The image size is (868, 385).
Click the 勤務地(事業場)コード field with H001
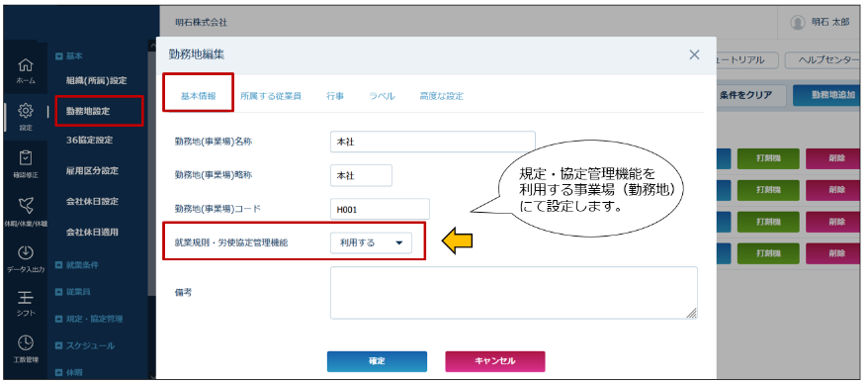tap(380, 210)
